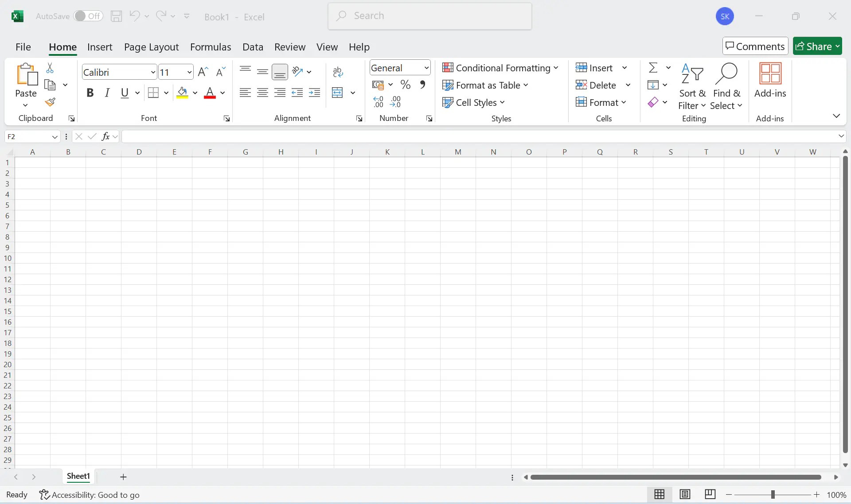Click the Cut scissors icon
This screenshot has height=504, width=851.
(50, 68)
